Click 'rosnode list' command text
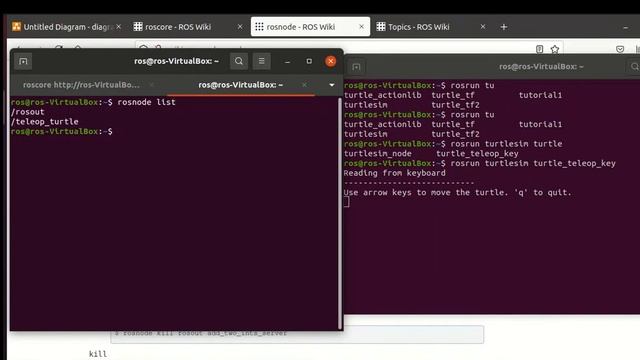The height and width of the screenshot is (360, 640). click(x=147, y=102)
